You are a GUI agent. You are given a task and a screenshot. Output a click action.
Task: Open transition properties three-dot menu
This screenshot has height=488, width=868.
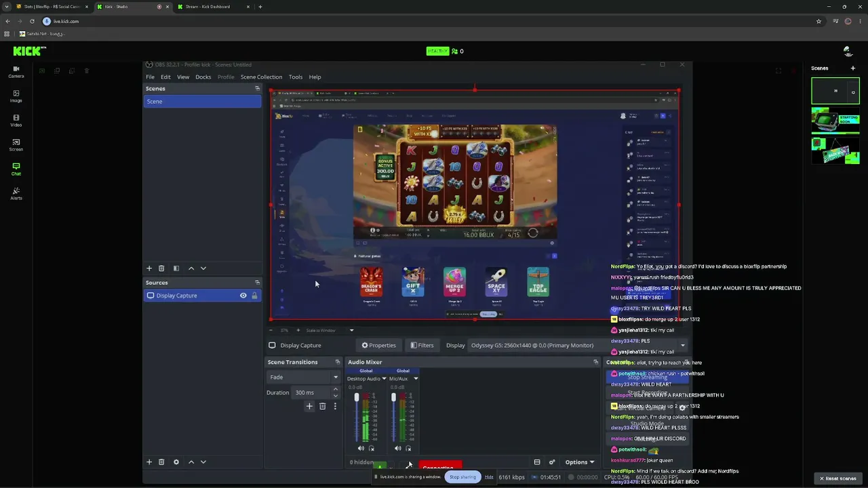[335, 406]
